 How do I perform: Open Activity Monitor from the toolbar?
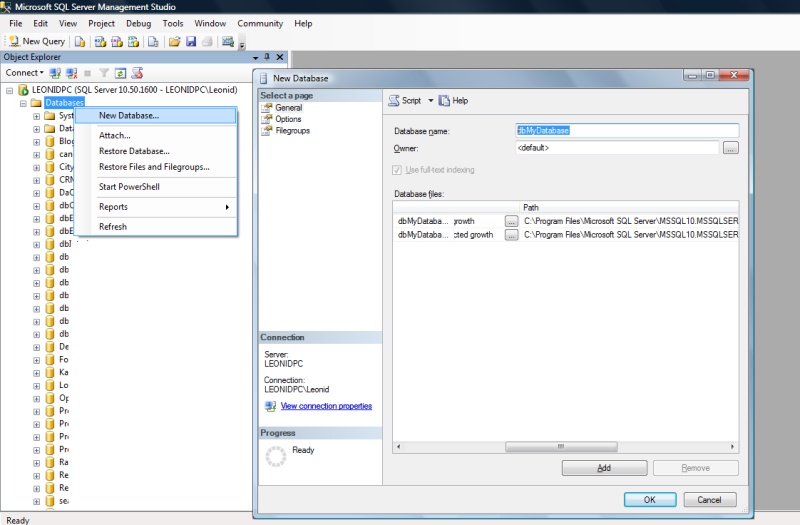228,41
